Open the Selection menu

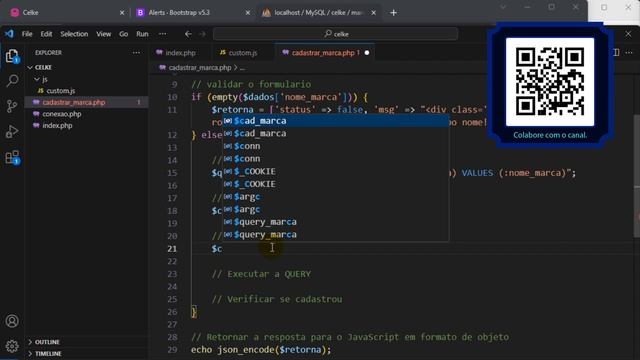[74, 34]
